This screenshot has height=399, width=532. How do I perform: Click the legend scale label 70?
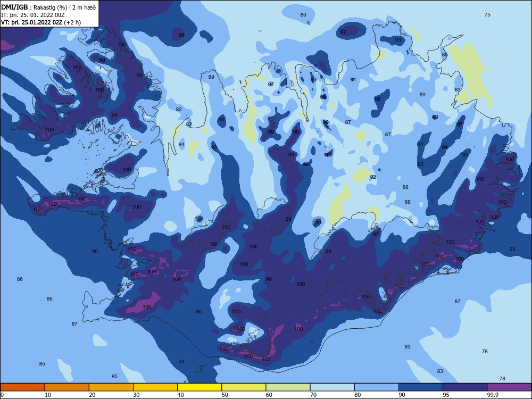(313, 395)
